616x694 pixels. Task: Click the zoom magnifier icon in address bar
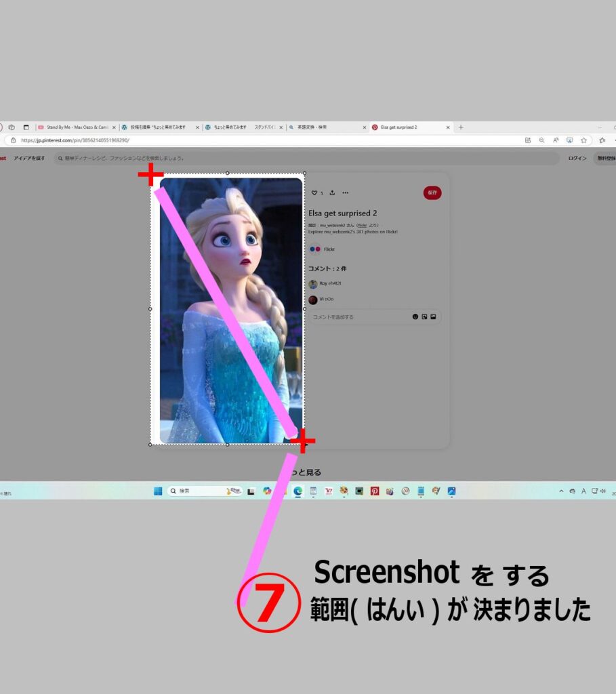541,140
